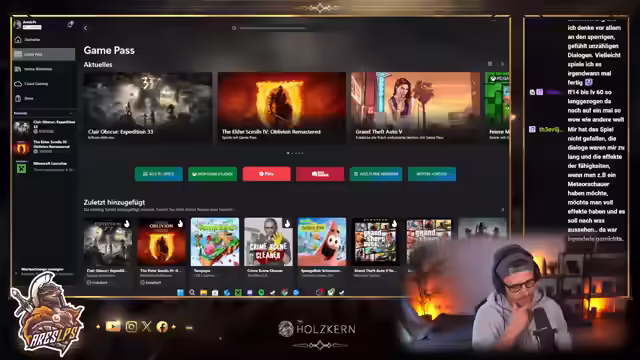This screenshot has height=360, width=640.
Task: Open the red EA Play button
Action: click(267, 174)
